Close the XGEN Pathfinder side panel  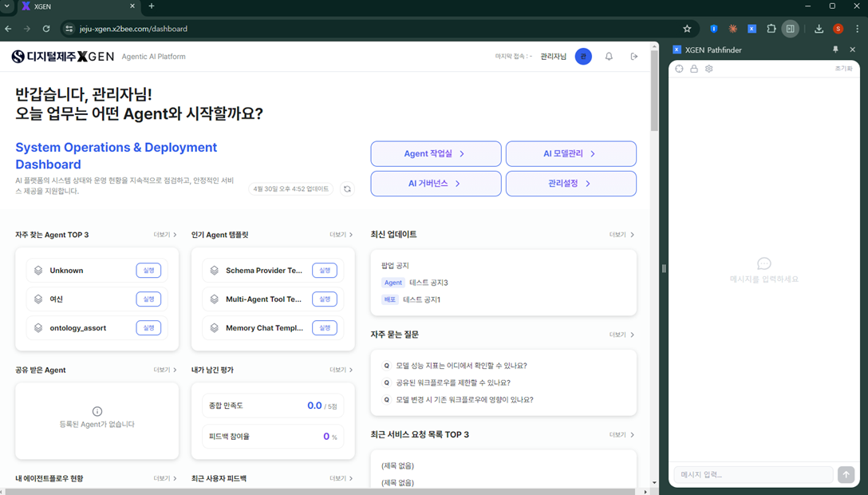click(853, 49)
